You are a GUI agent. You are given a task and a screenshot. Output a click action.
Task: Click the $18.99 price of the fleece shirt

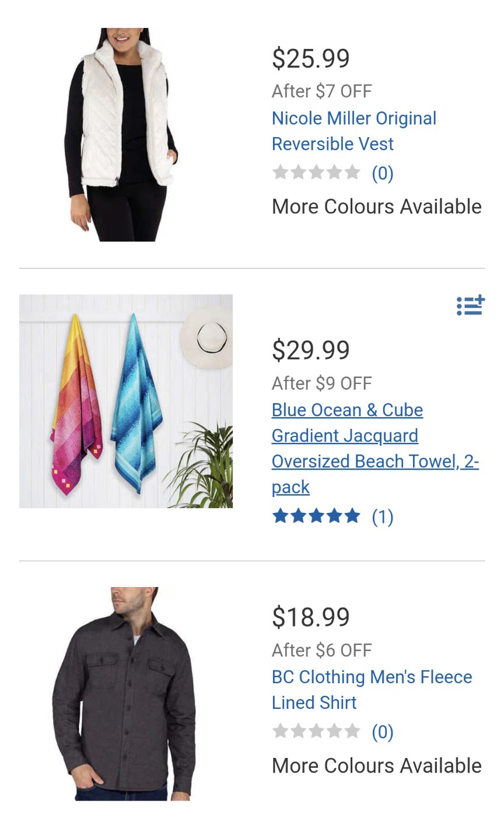[x=311, y=617]
